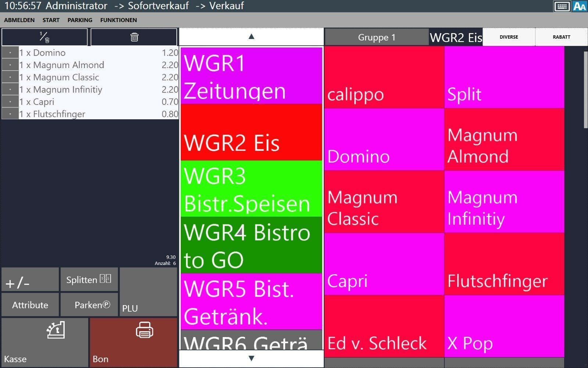Select the WGR4 Bistro to GO category
The image size is (588, 368).
(251, 245)
